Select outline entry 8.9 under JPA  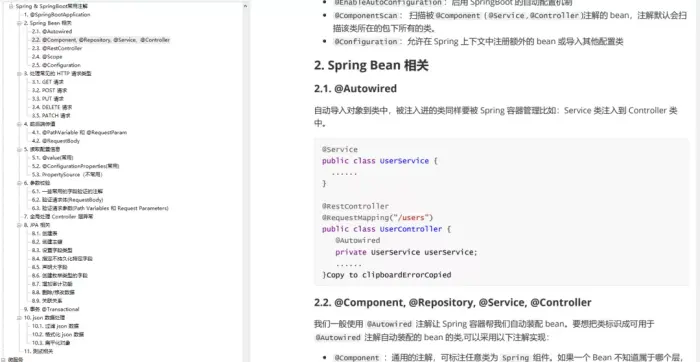[x=47, y=301]
